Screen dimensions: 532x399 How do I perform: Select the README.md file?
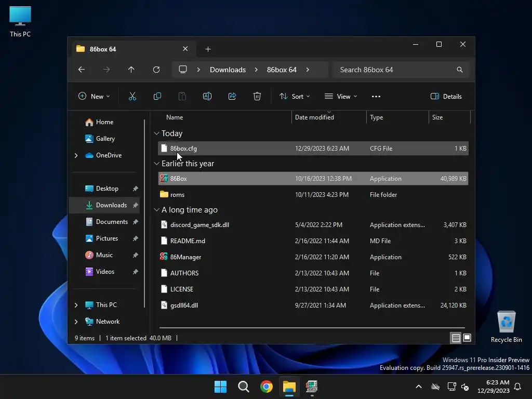[313, 241]
